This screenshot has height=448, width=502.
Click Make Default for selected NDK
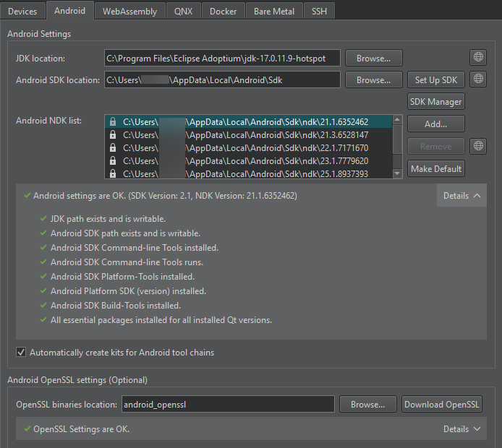435,168
